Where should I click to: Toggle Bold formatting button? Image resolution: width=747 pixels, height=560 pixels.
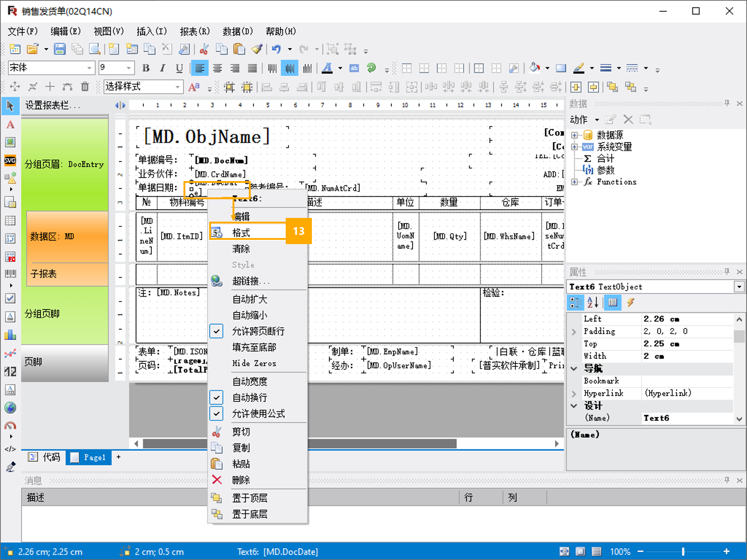click(146, 68)
